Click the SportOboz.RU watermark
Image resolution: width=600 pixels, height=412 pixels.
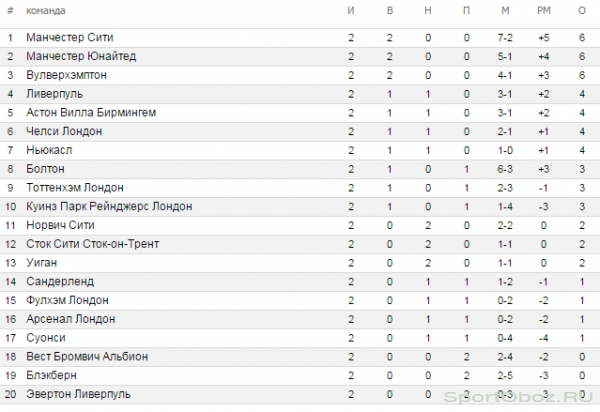(x=518, y=397)
